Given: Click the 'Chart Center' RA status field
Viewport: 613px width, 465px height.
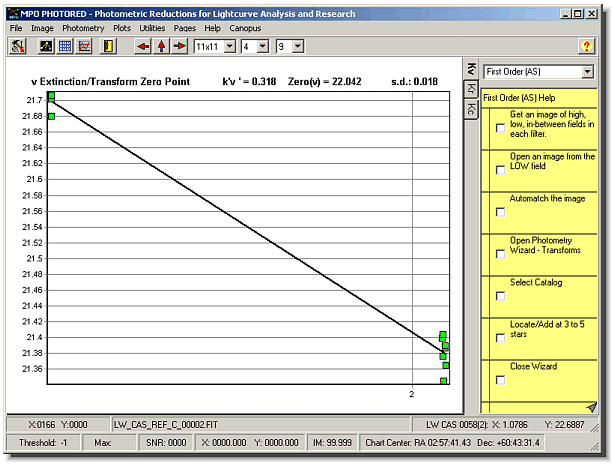Looking at the screenshot, I should (x=452, y=443).
